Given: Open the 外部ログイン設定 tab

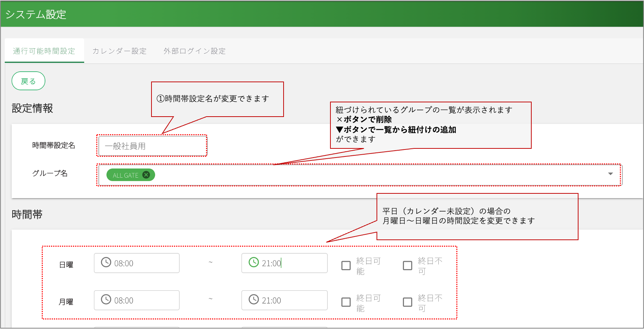Looking at the screenshot, I should tap(195, 51).
